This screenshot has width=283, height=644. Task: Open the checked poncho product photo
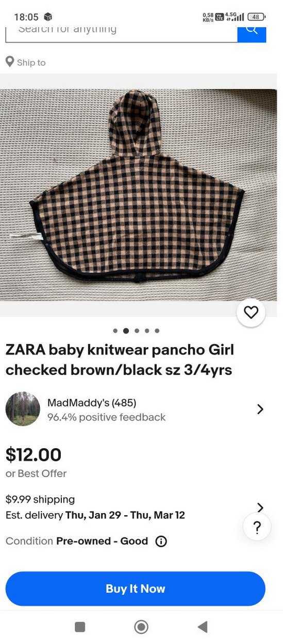pyautogui.click(x=138, y=195)
